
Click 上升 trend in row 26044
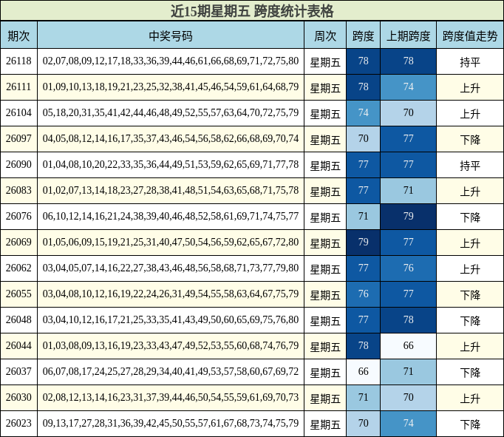point(470,347)
